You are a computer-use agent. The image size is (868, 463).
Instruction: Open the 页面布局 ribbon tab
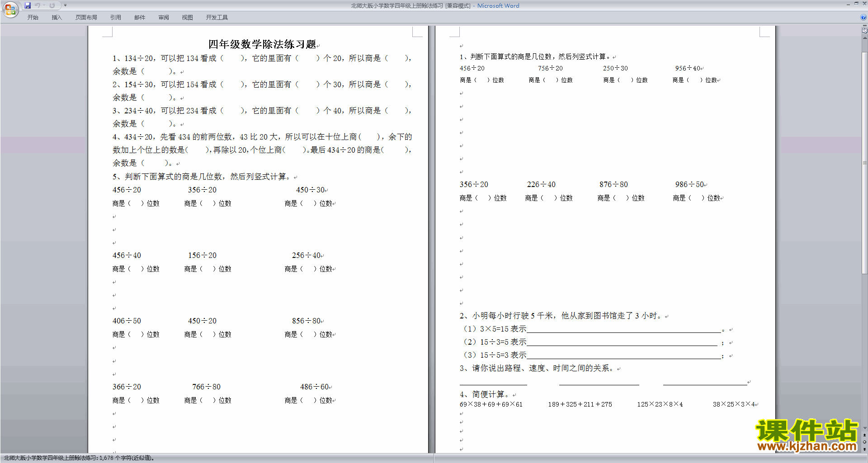[86, 18]
